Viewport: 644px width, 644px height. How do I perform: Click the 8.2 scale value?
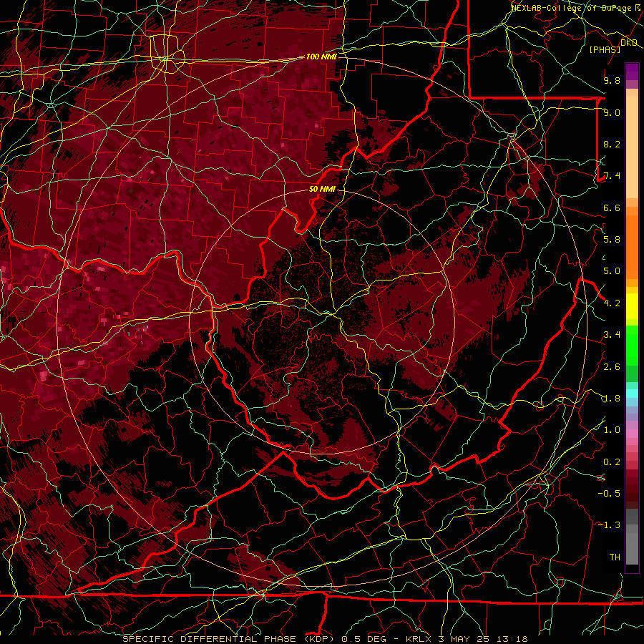pyautogui.click(x=612, y=144)
